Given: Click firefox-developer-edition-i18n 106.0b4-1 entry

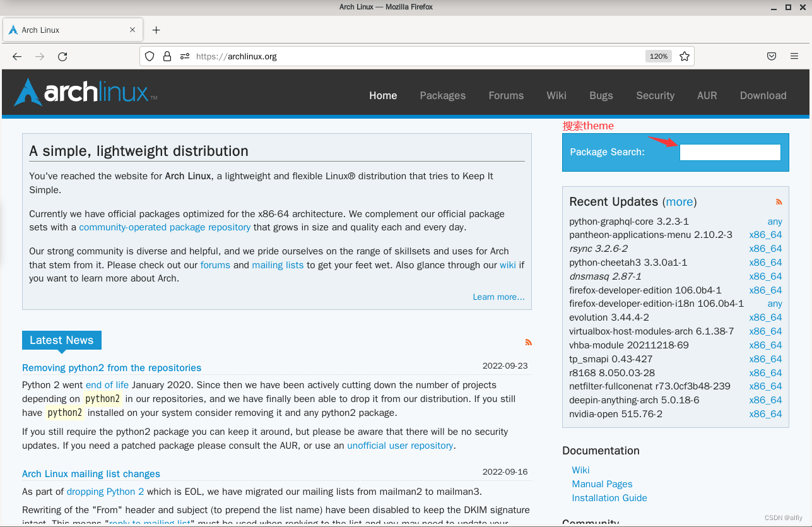Looking at the screenshot, I should pyautogui.click(x=656, y=304).
